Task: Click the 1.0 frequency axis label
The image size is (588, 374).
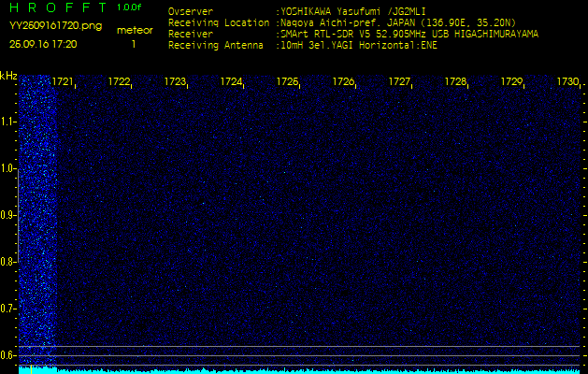Action: click(7, 168)
